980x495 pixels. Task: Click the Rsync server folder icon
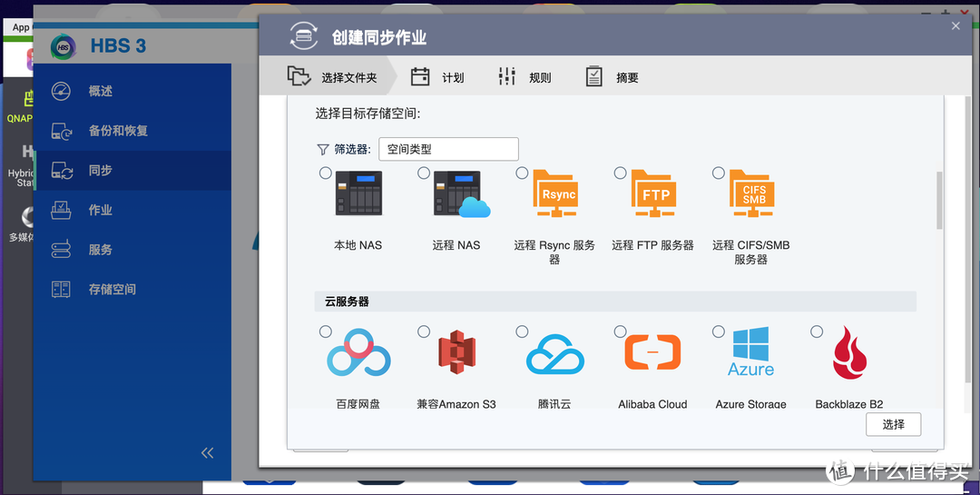click(x=555, y=193)
